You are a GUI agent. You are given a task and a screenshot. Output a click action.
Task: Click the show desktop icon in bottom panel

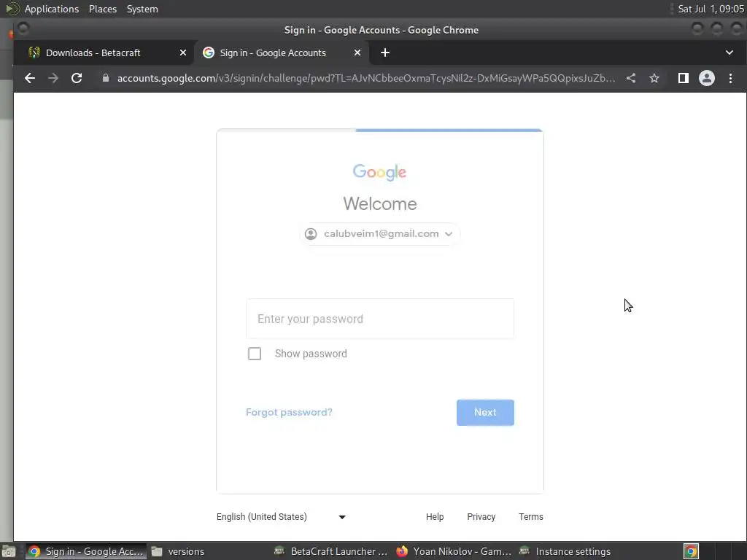pos(9,551)
